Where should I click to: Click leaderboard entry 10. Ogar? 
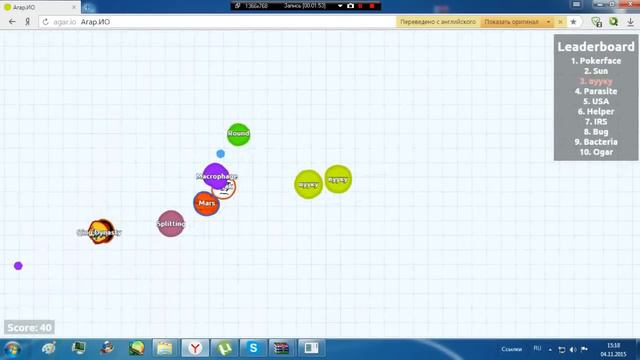[596, 152]
